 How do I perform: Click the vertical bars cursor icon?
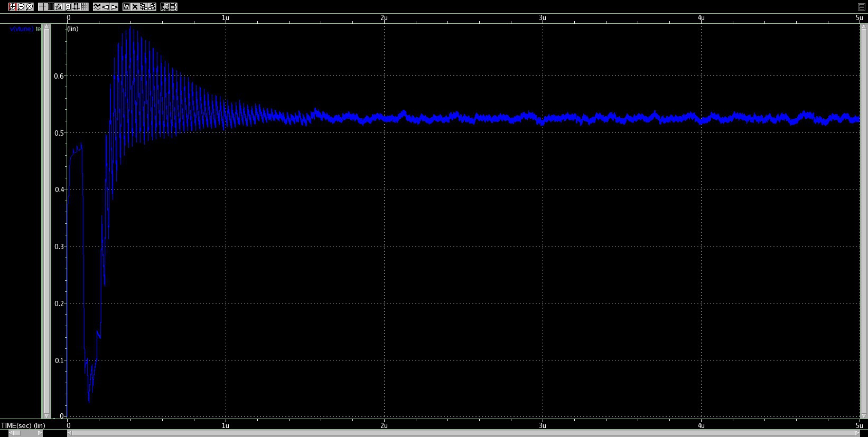point(51,7)
